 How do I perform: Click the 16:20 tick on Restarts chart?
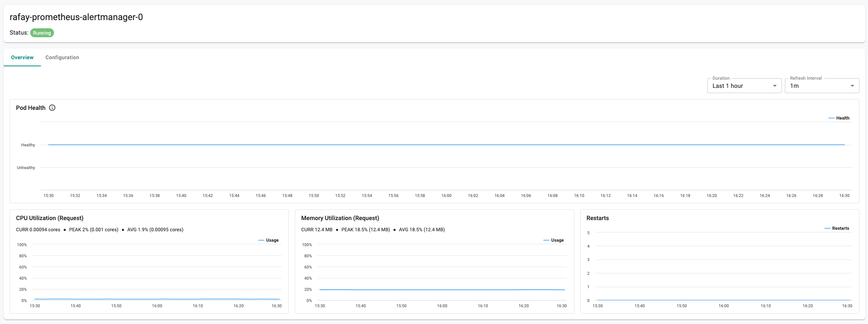808,306
